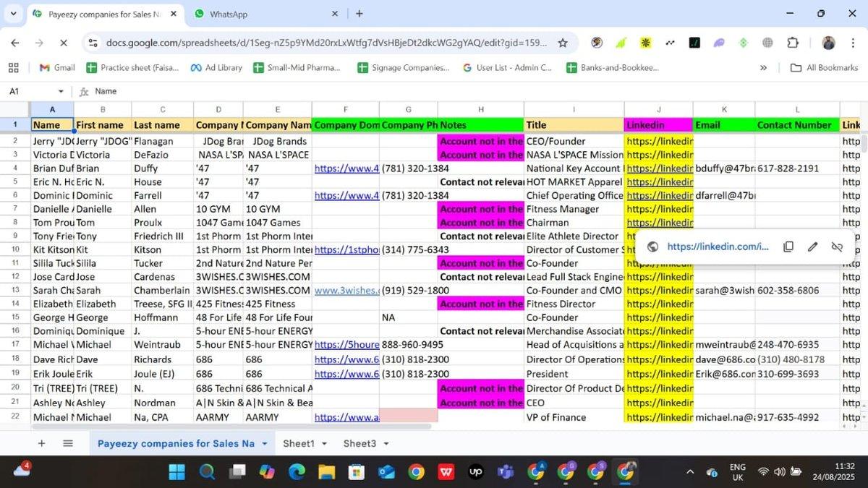Screen dimensions: 868x488
Task: Expand the Name Box dropdown arrow
Action: tap(61, 92)
